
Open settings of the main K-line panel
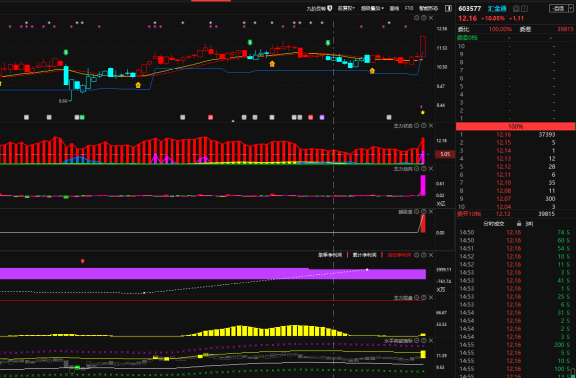[x=417, y=18]
